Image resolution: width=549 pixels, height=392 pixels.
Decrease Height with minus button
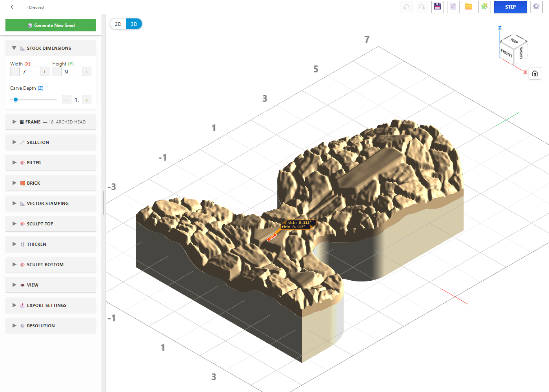coord(57,72)
